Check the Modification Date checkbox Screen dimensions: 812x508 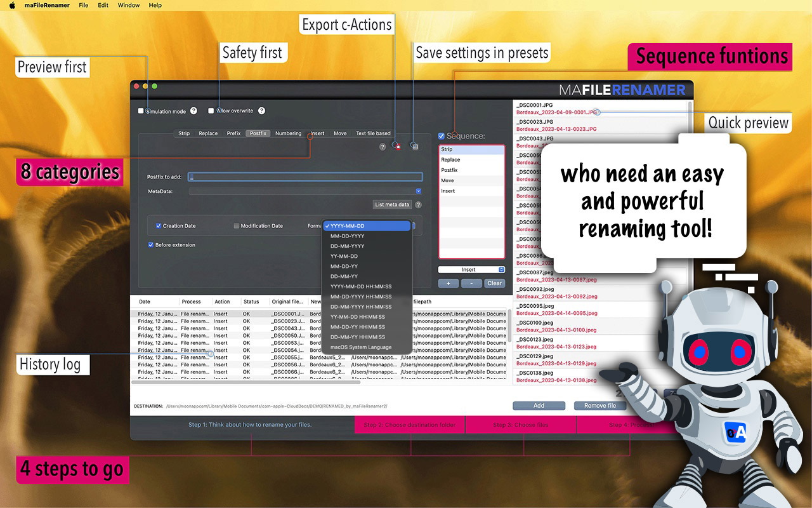237,226
